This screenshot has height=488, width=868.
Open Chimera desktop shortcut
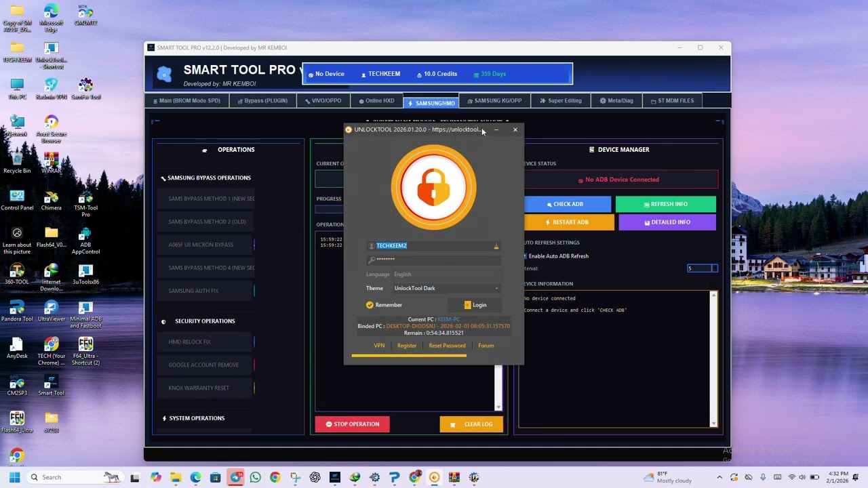(51, 201)
